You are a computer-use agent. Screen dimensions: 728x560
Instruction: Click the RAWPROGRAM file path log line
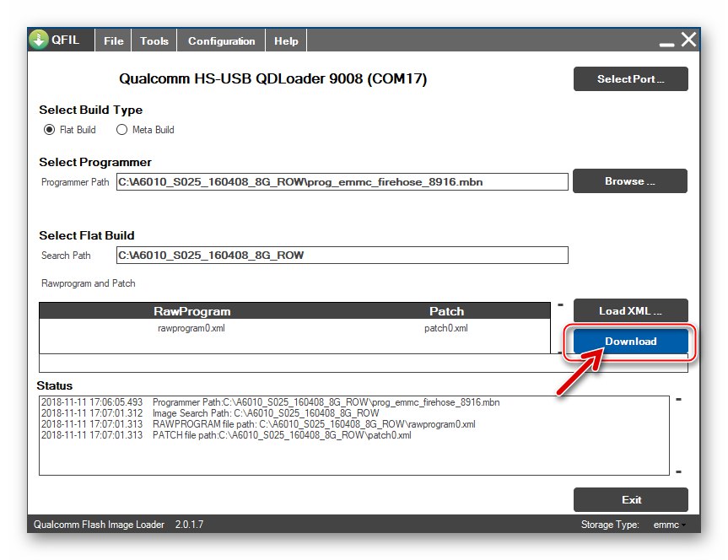point(258,424)
